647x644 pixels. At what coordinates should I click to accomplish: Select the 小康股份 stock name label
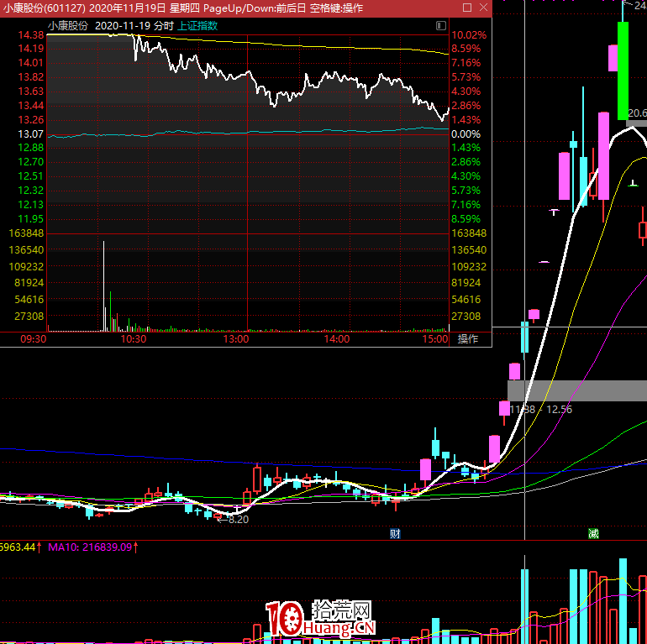pyautogui.click(x=68, y=26)
